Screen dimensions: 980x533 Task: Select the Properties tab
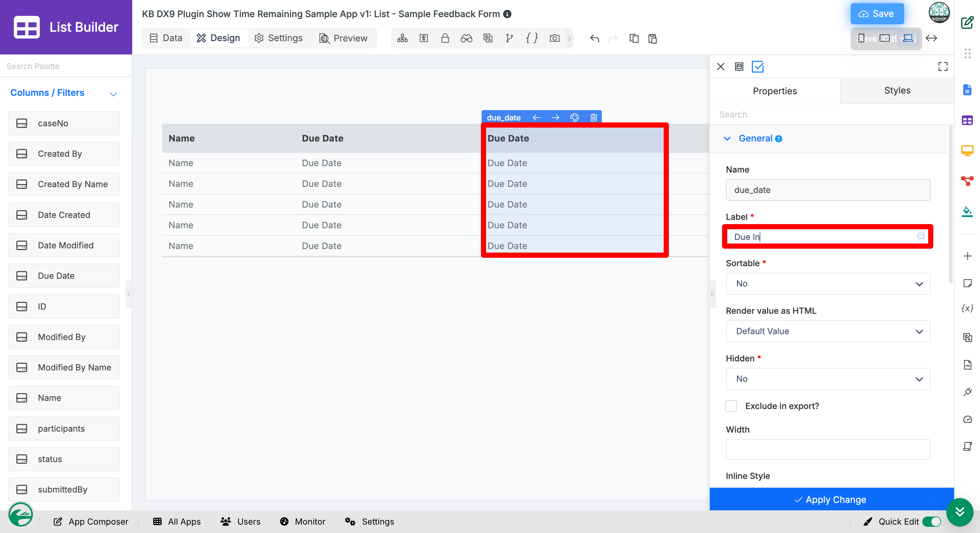775,91
